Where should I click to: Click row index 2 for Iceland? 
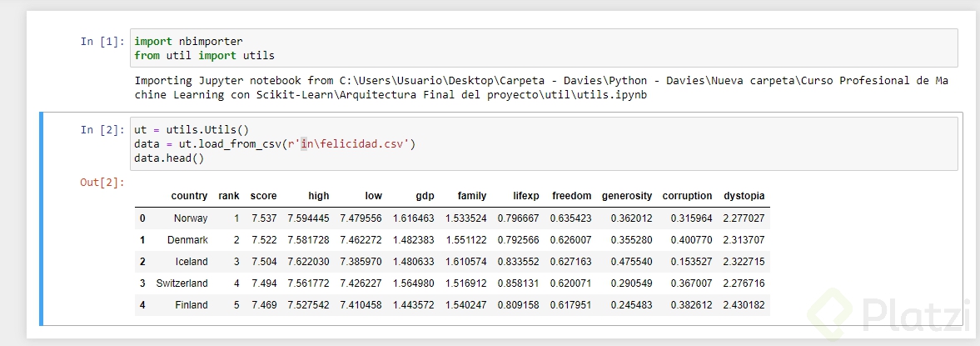[x=142, y=262]
